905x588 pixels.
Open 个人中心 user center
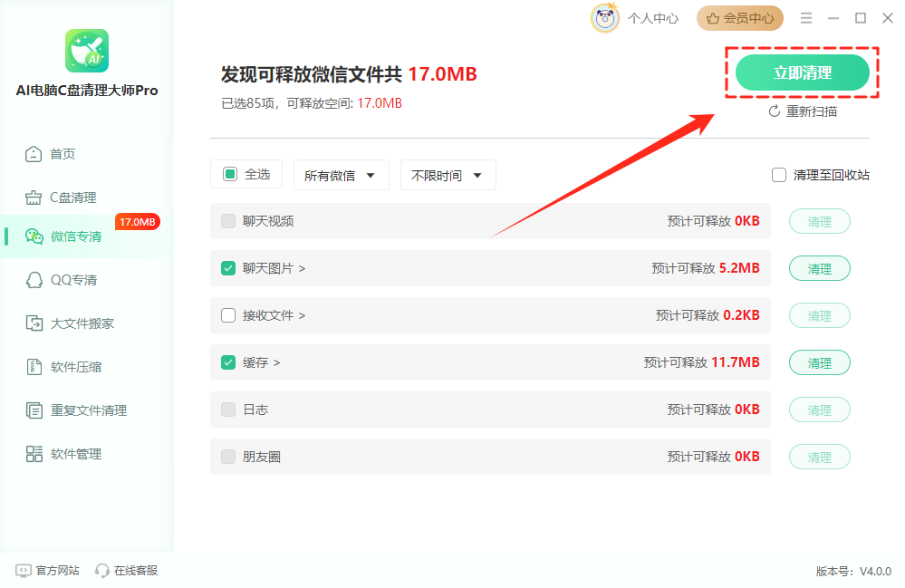tap(653, 18)
